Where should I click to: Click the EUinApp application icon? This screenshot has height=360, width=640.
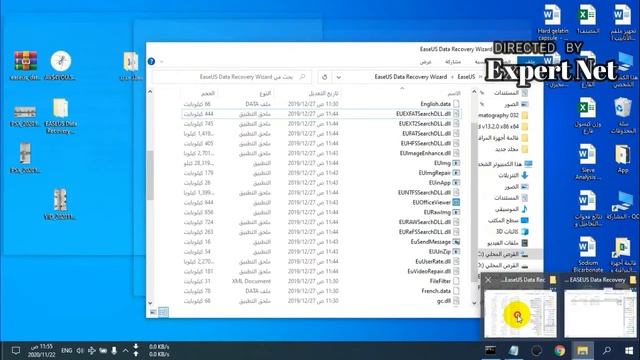[x=456, y=182]
